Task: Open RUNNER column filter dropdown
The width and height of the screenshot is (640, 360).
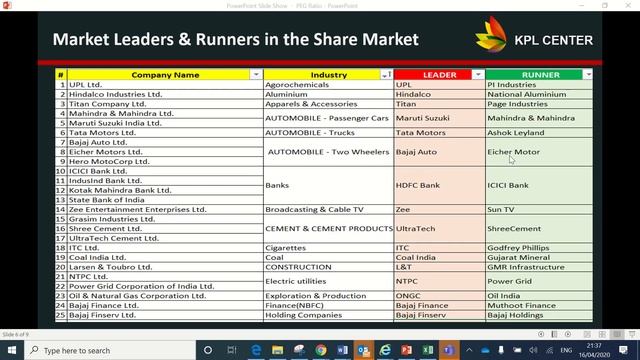Action: click(x=588, y=75)
